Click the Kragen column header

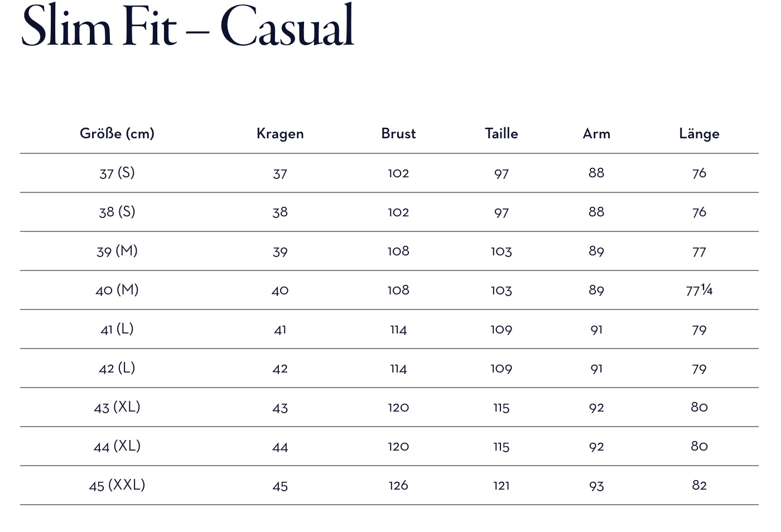[280, 134]
